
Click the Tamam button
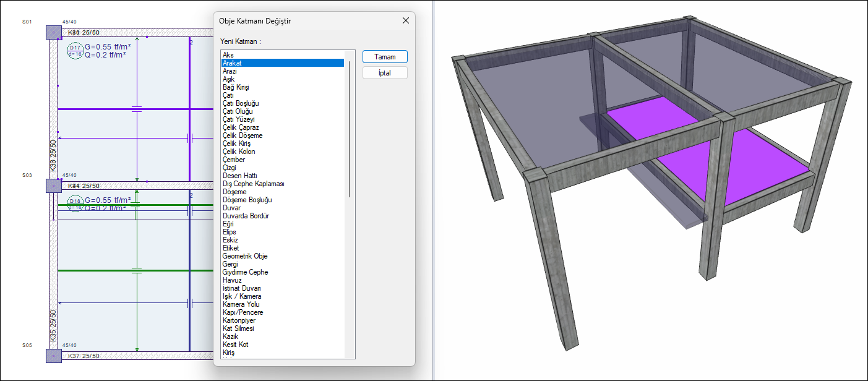tap(385, 57)
